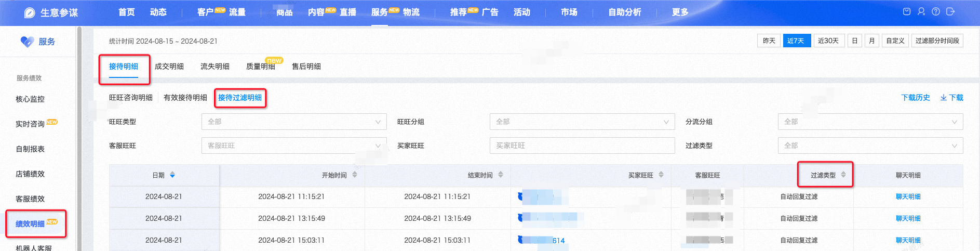Open 店铺绩效 in sidebar
This screenshot has width=980, height=251.
tap(30, 174)
